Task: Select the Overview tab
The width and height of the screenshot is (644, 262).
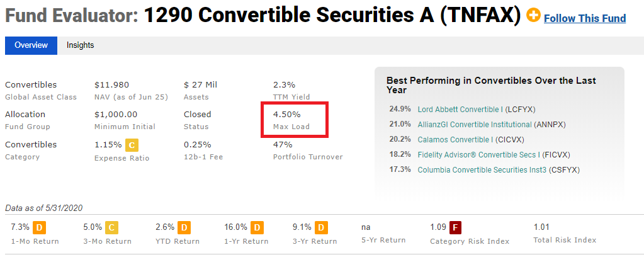Action: coord(31,45)
